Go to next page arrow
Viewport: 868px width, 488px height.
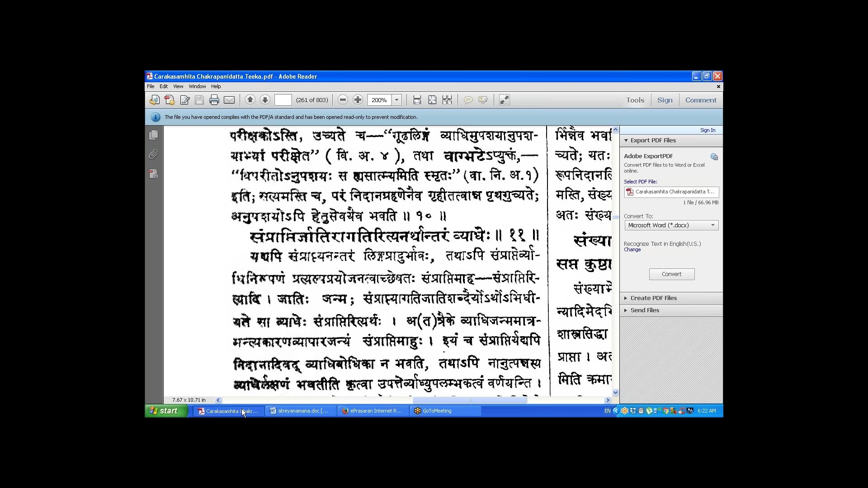point(265,100)
